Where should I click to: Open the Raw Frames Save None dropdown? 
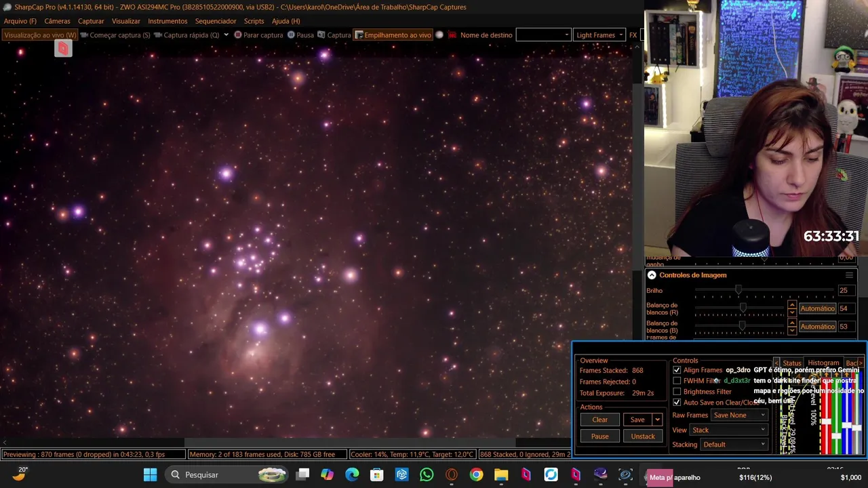(x=739, y=415)
